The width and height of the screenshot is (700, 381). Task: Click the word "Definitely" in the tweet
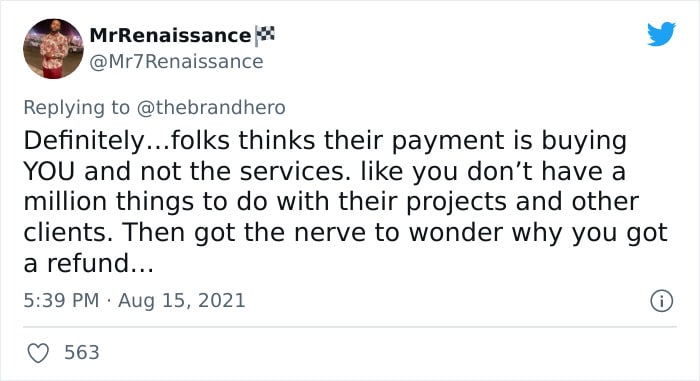[x=83, y=140]
